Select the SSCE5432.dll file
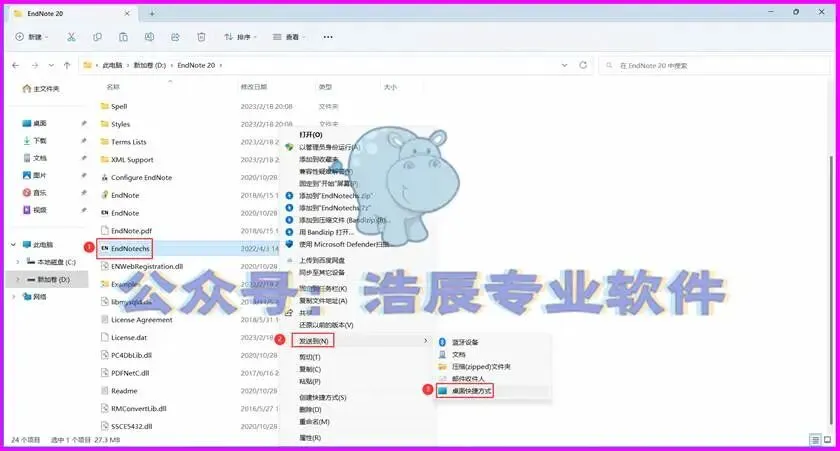The image size is (840, 451). 131,426
